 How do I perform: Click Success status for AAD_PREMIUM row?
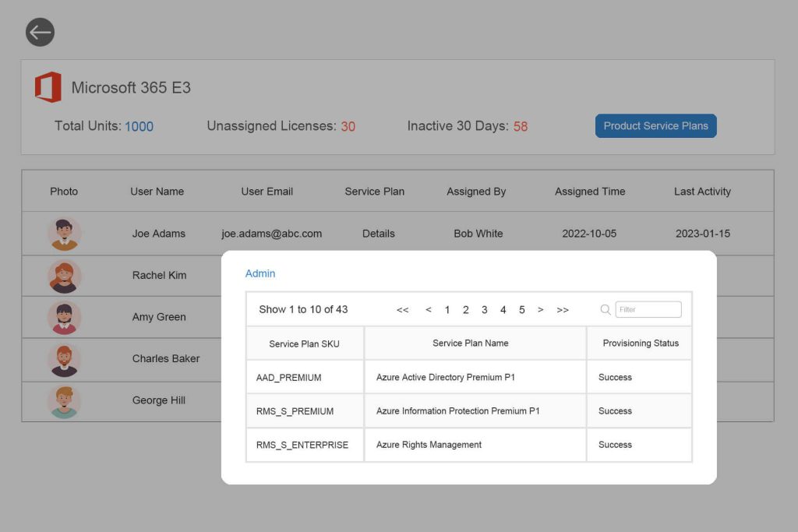(x=615, y=377)
